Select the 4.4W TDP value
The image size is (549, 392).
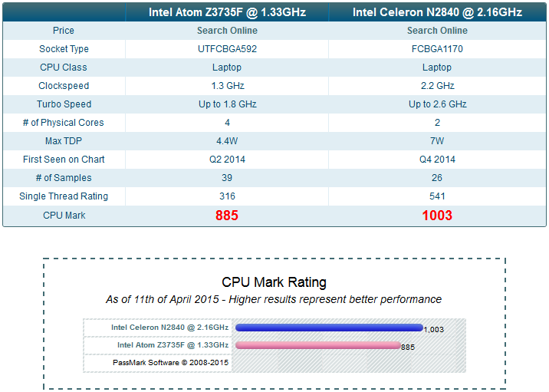pyautogui.click(x=227, y=141)
